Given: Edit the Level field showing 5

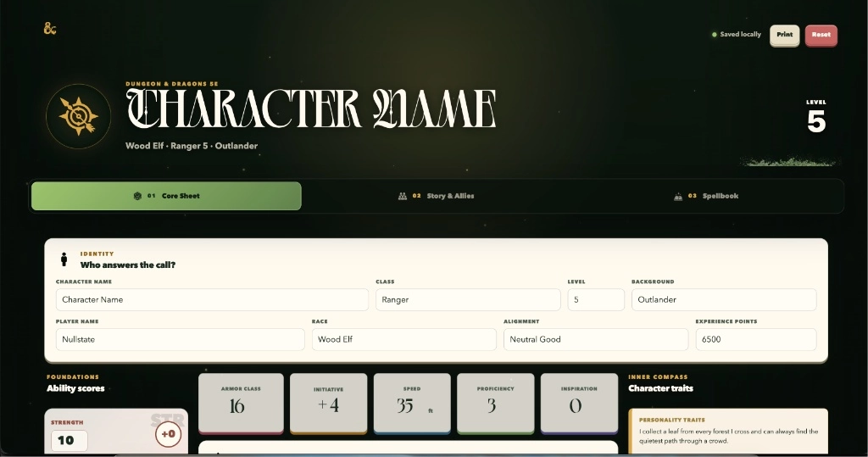Looking at the screenshot, I should click(x=596, y=299).
